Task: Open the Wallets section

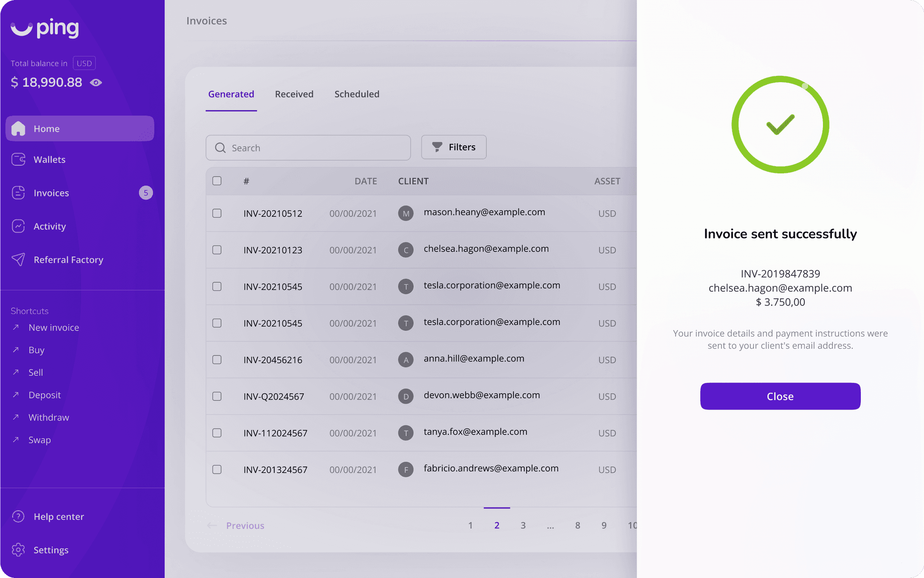Action: click(x=50, y=159)
